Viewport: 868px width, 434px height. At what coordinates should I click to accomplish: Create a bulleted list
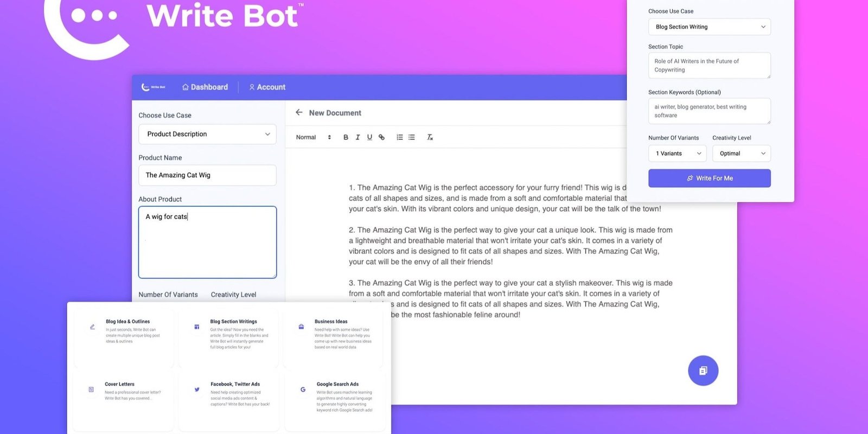click(412, 137)
